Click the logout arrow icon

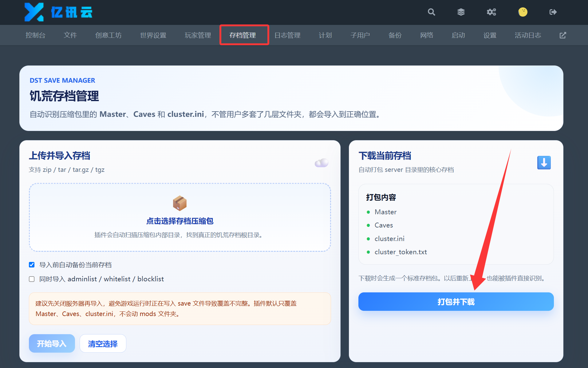click(553, 12)
